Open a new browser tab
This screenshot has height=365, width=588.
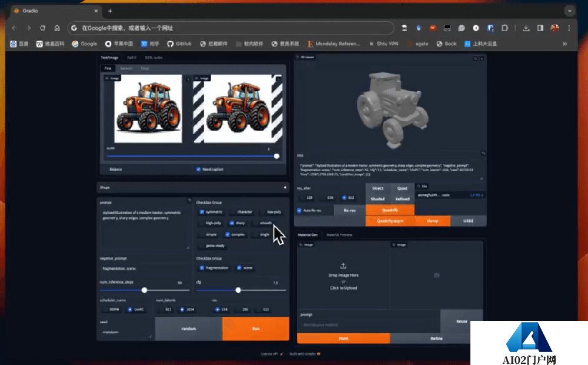pyautogui.click(x=110, y=11)
